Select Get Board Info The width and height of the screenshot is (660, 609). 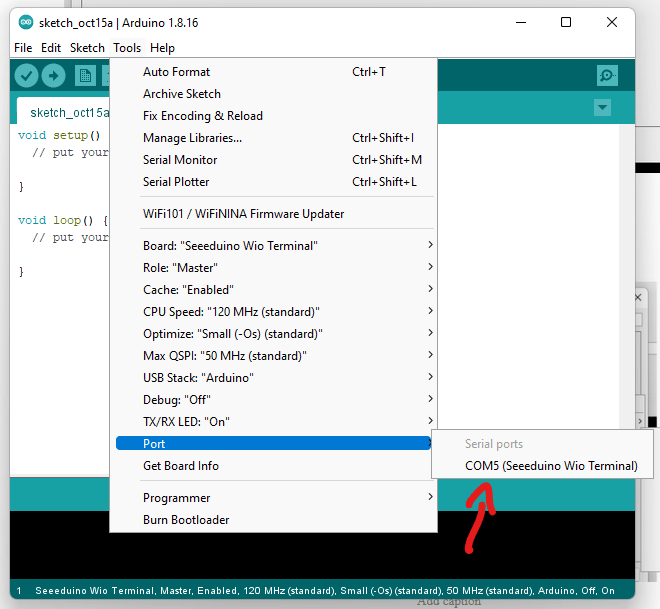[x=273, y=466]
